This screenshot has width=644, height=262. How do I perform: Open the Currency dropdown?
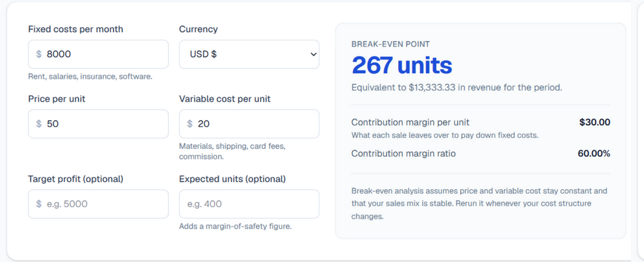[249, 55]
